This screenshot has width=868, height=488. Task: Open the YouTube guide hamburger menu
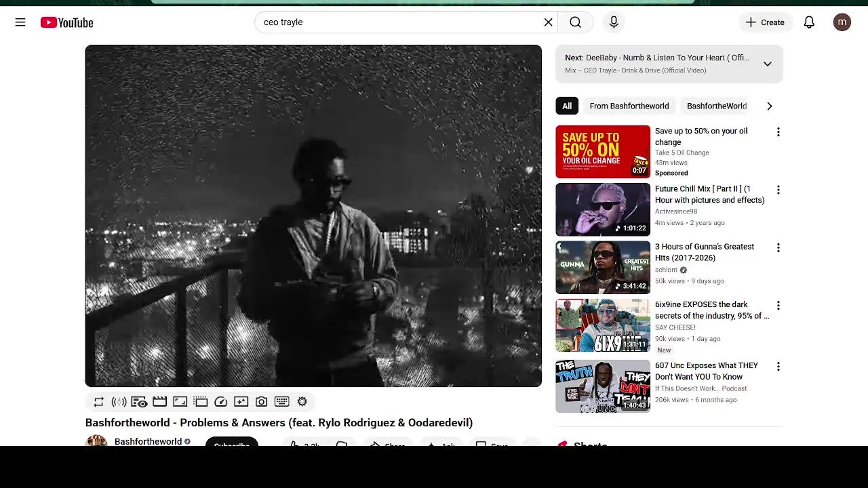[20, 22]
